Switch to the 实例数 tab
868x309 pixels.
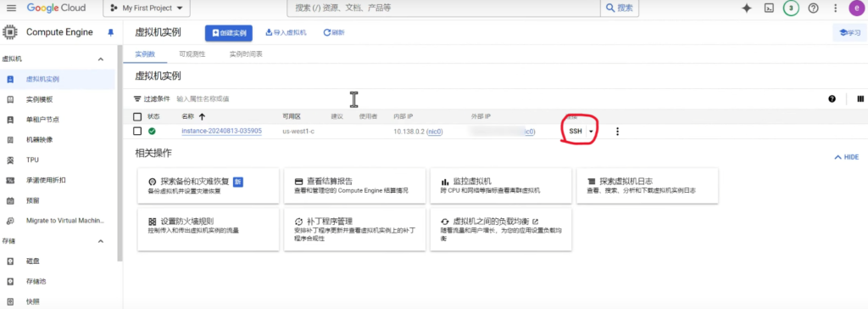(145, 54)
